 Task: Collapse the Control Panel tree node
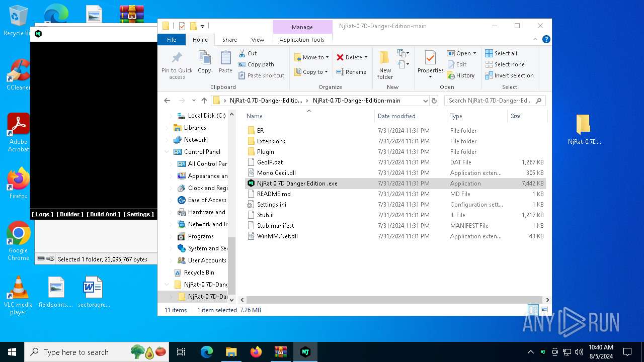click(x=167, y=152)
